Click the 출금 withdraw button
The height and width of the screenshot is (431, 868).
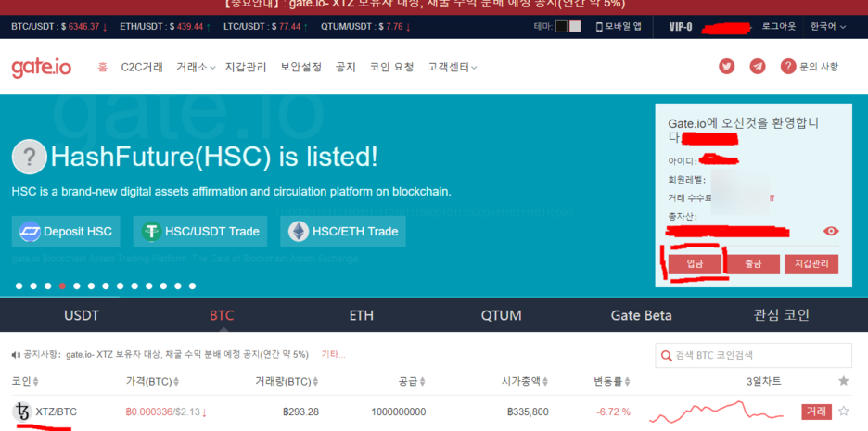(x=753, y=264)
